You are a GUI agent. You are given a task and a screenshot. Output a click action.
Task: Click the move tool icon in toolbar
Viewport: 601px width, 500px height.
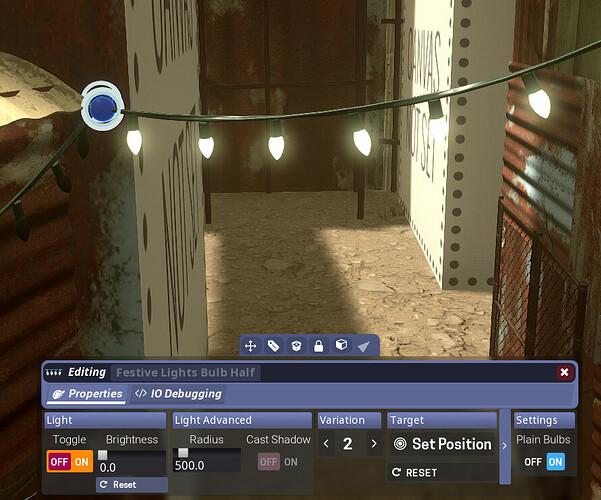(x=252, y=346)
